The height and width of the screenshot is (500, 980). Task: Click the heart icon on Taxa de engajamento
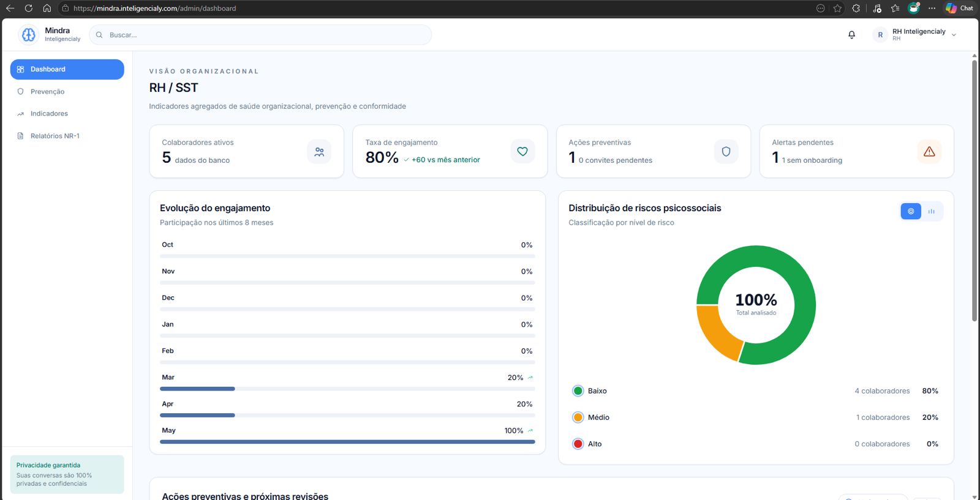coord(522,151)
